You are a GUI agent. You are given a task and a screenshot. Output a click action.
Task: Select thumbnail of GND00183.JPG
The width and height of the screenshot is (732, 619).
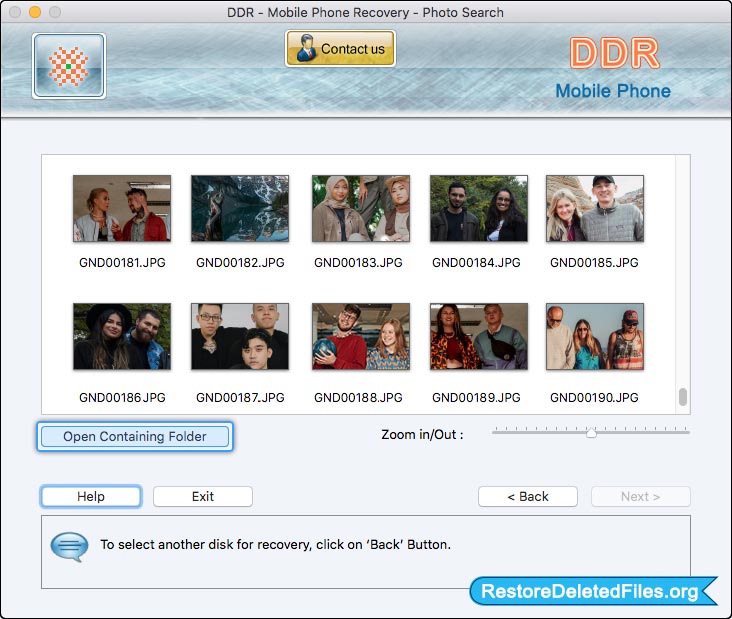[x=361, y=208]
